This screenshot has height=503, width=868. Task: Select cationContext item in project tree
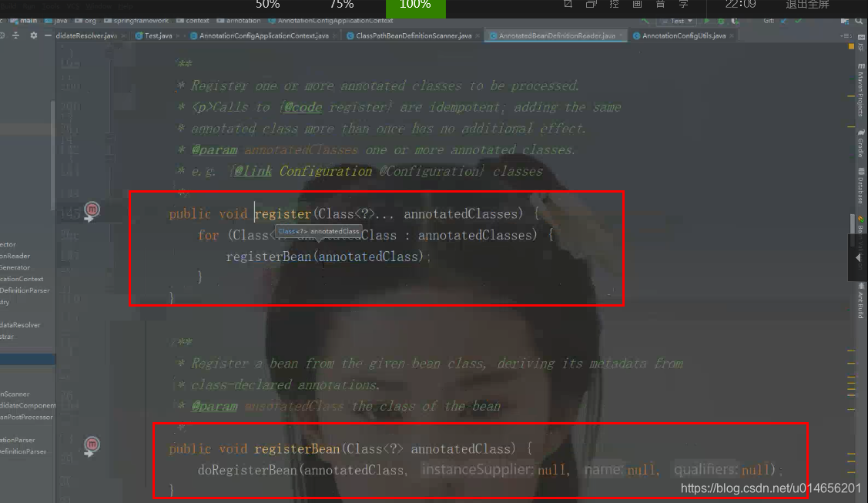pyautogui.click(x=22, y=279)
